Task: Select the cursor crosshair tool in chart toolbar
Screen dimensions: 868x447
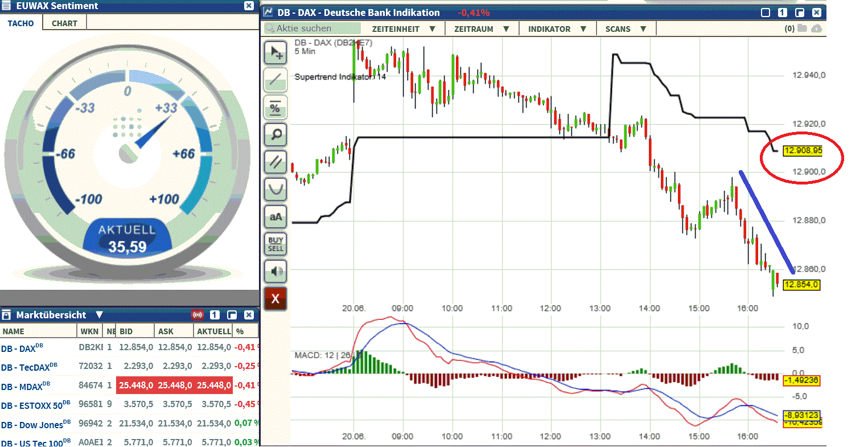Action: pyautogui.click(x=275, y=52)
